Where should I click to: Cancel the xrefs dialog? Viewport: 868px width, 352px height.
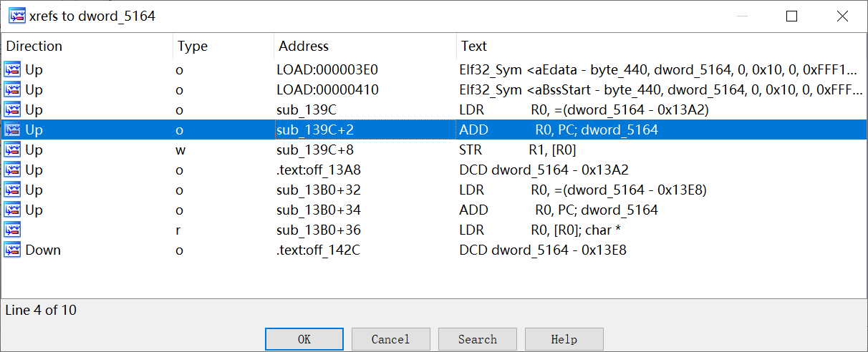click(391, 339)
